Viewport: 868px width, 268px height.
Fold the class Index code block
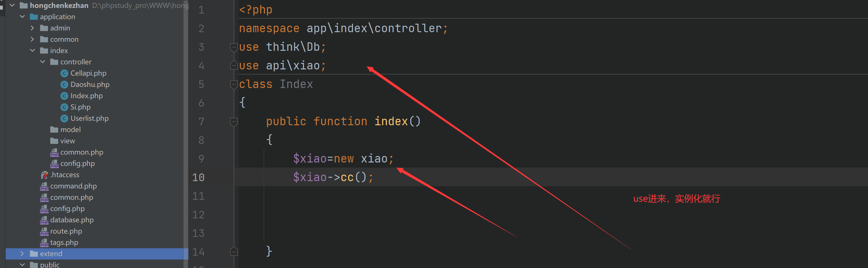click(234, 84)
